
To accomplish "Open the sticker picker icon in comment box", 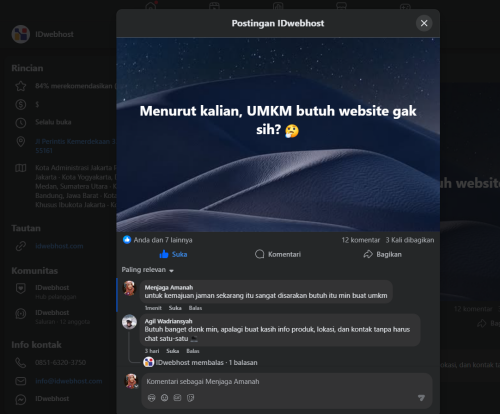I will click(191, 398).
